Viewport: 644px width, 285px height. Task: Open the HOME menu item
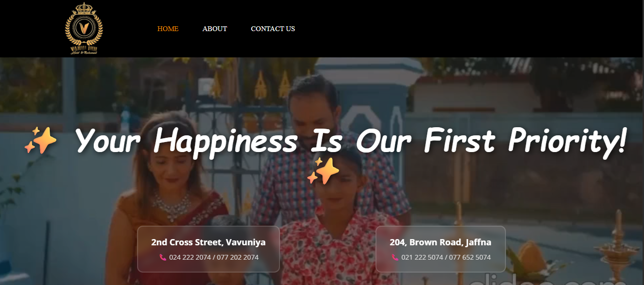(168, 29)
